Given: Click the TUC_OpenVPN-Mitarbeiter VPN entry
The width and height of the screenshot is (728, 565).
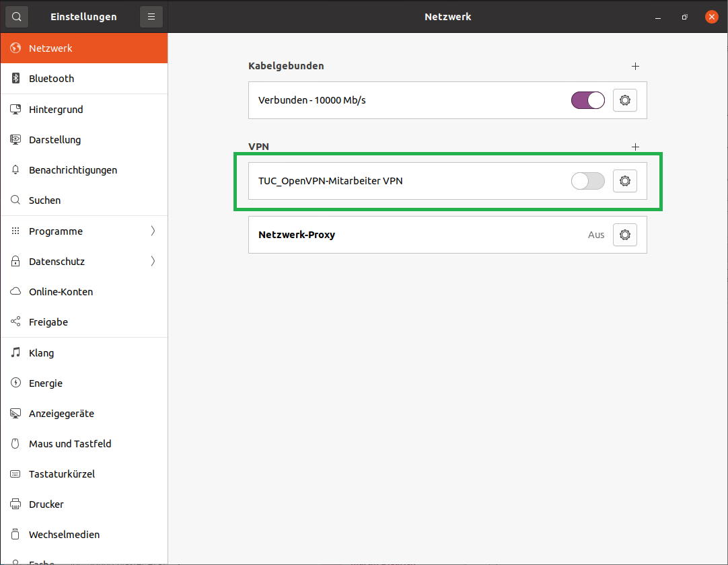Looking at the screenshot, I should pos(330,181).
